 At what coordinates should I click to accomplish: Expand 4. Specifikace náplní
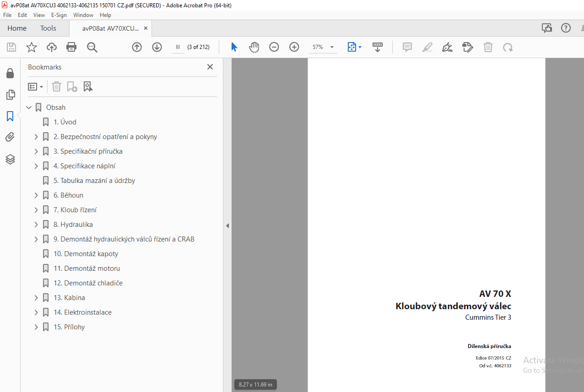pyautogui.click(x=36, y=166)
